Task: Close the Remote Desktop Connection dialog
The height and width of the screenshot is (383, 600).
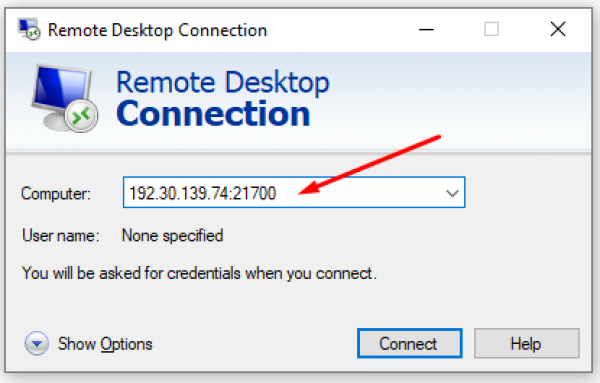Action: click(x=558, y=29)
